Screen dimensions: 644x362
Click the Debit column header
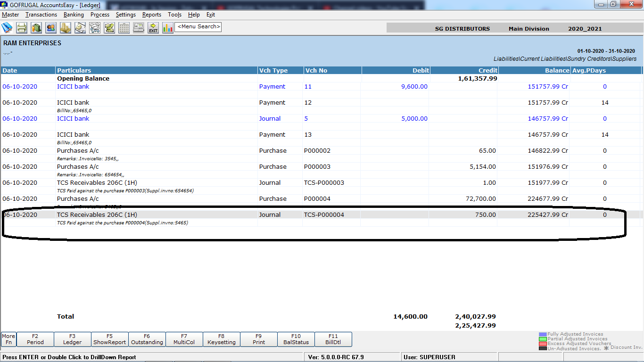[396, 71]
